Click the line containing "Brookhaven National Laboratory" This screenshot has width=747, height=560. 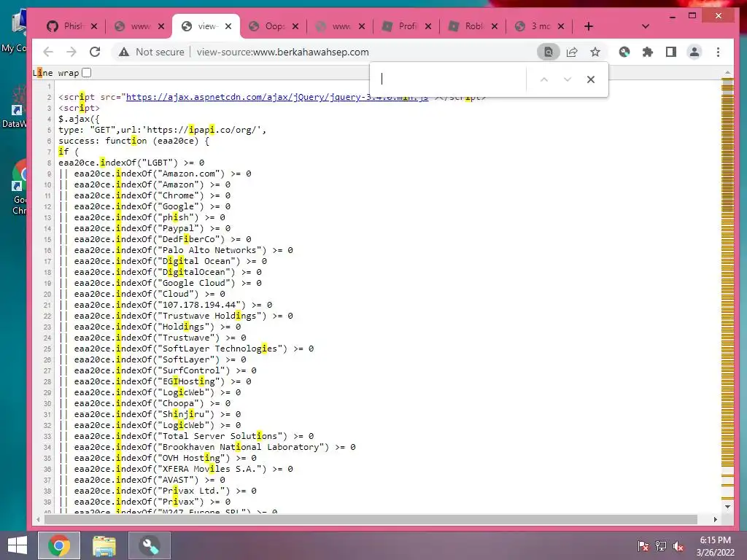click(x=207, y=447)
